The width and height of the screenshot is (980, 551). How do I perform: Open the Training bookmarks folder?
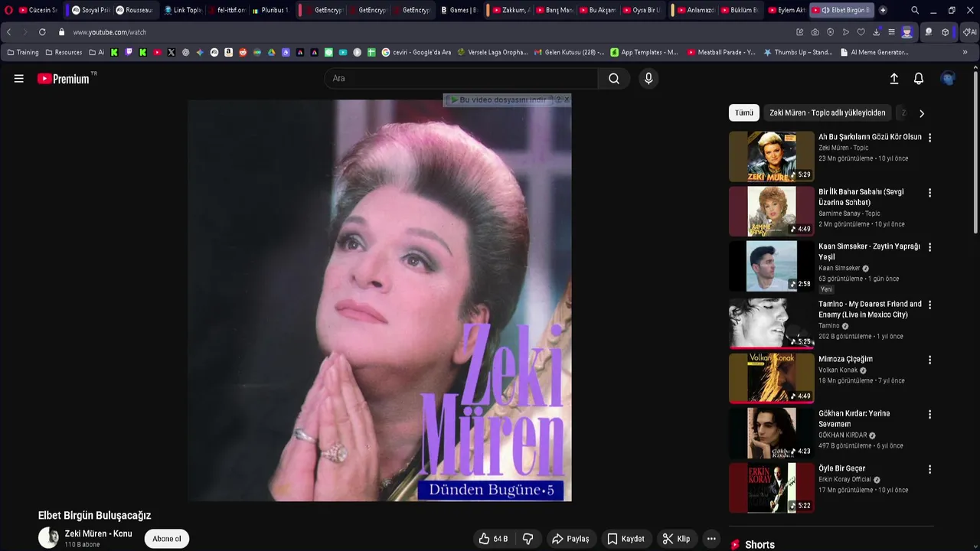(22, 52)
